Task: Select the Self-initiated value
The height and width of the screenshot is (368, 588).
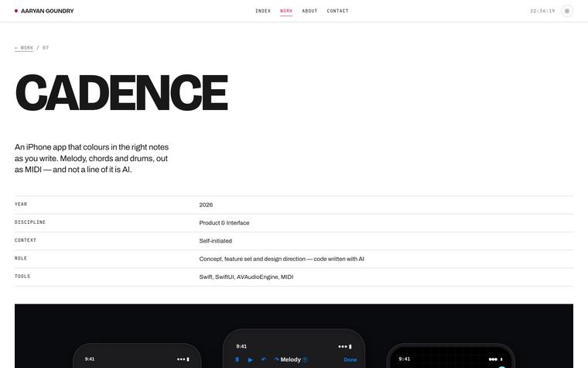Action: (x=216, y=241)
